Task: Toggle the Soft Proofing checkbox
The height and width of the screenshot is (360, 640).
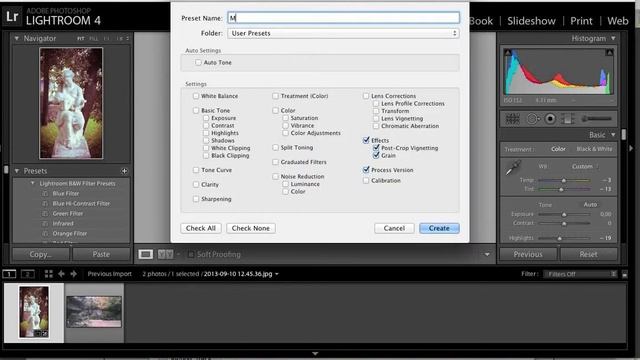Action: (191, 254)
